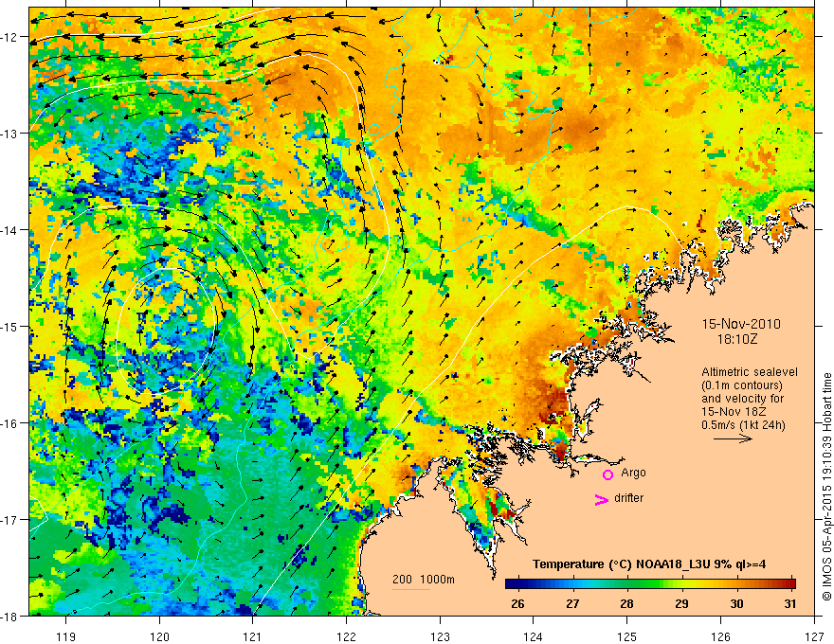Click the '30' colorbar tick label
The width and height of the screenshot is (834, 644).
coord(736,603)
